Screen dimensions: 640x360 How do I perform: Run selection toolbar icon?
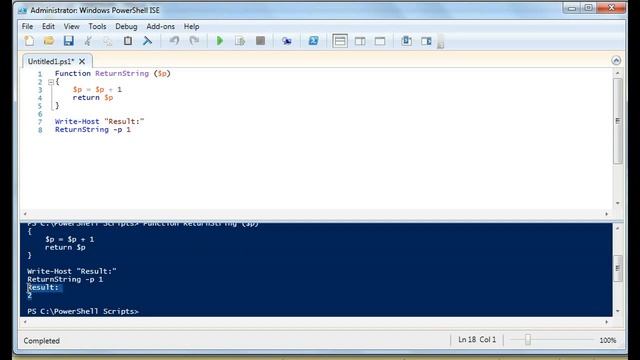(240, 41)
